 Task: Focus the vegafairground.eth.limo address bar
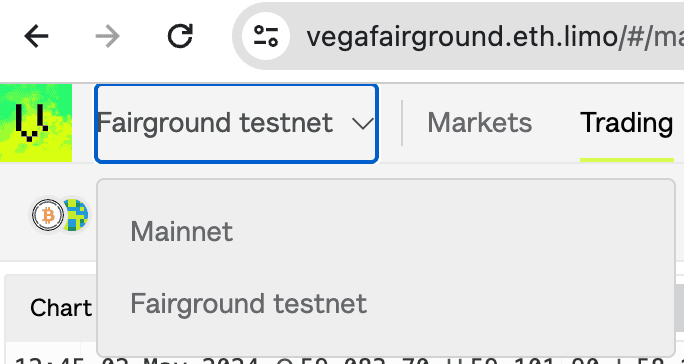[495, 37]
